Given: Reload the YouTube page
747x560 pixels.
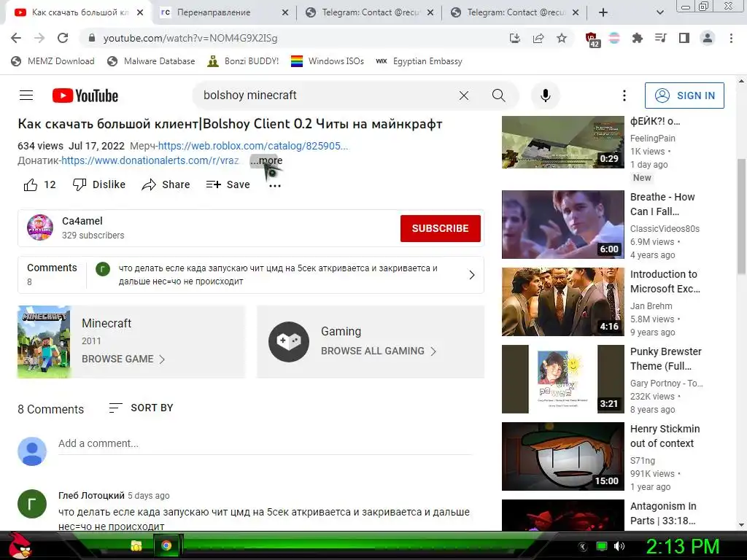Looking at the screenshot, I should (63, 38).
